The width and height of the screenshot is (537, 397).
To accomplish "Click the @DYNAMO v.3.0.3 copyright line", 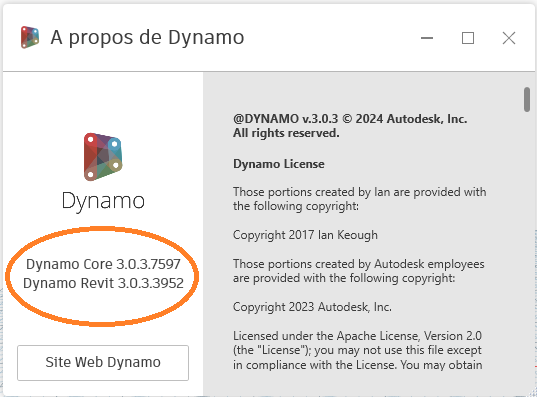I will 350,119.
